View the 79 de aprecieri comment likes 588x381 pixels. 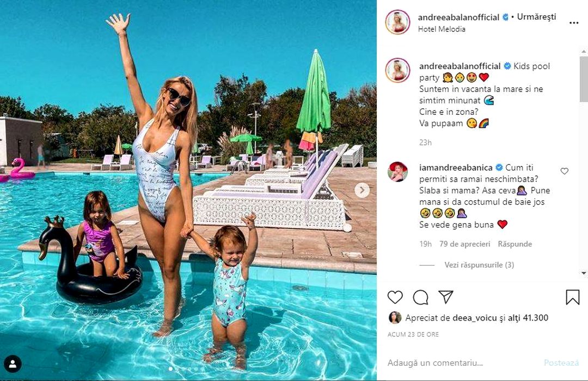(464, 244)
